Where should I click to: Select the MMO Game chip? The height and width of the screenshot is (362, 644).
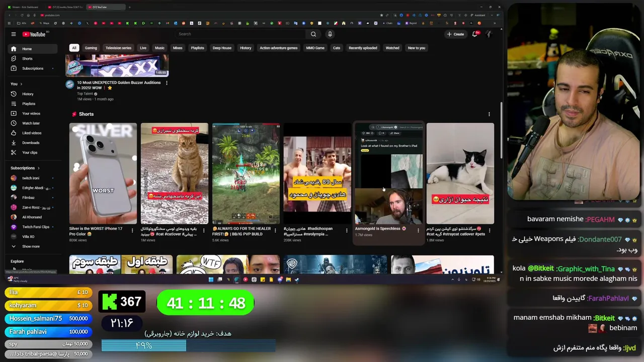(315, 48)
